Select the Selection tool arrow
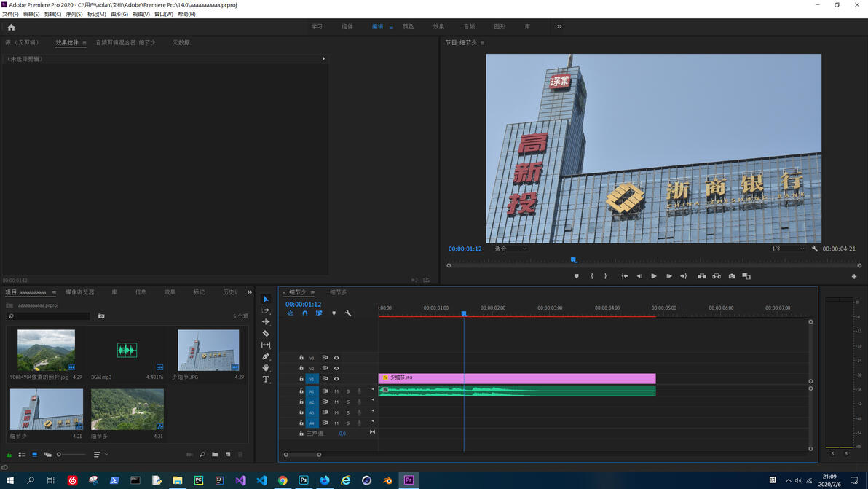Viewport: 868px width, 489px height. (x=266, y=299)
